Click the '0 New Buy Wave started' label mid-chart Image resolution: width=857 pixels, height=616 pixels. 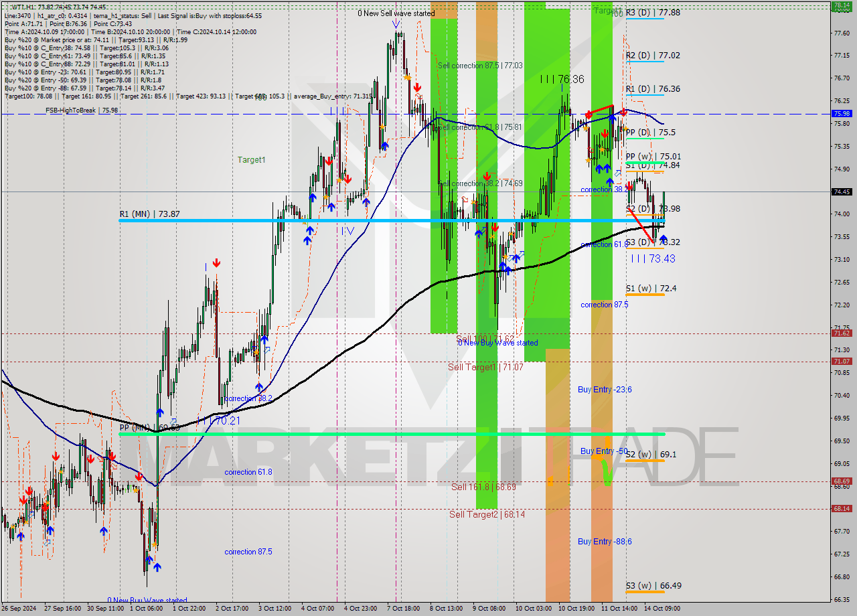point(498,343)
